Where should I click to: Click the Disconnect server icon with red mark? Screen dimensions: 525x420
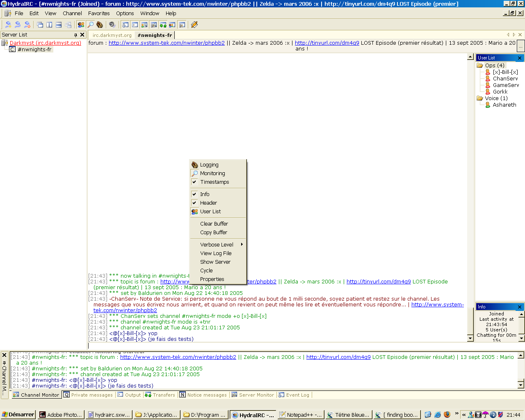[27, 25]
